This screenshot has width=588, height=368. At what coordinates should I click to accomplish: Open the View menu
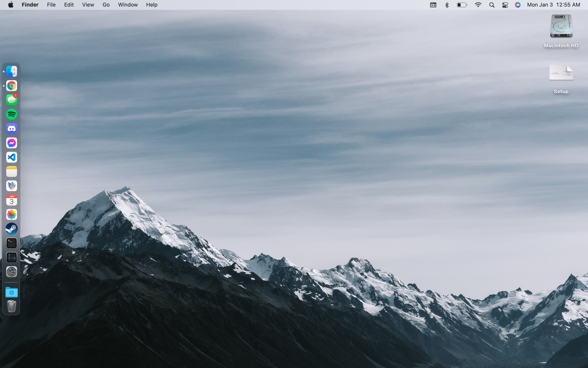click(x=88, y=5)
